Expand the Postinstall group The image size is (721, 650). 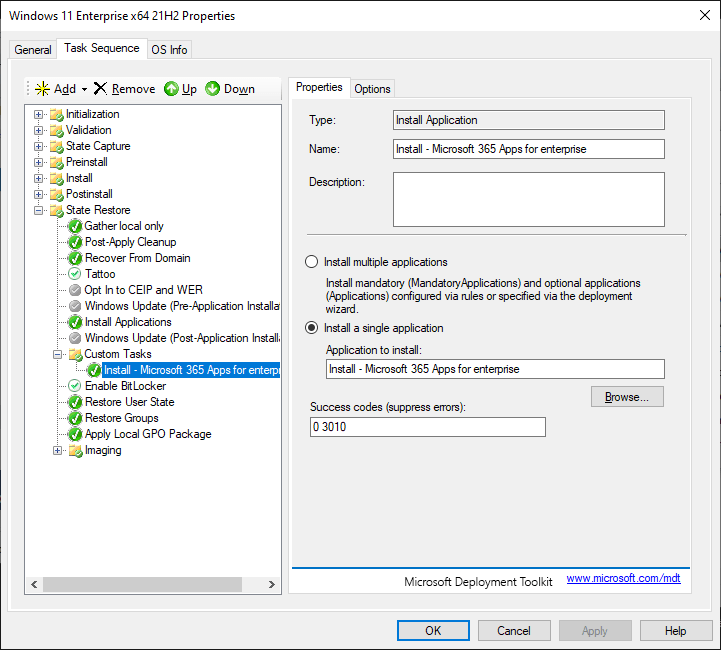coord(39,194)
